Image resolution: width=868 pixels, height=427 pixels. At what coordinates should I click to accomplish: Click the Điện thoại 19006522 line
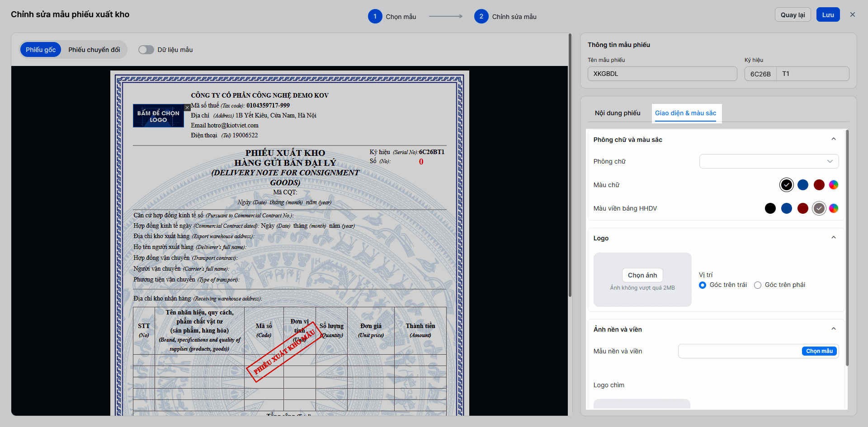(224, 135)
